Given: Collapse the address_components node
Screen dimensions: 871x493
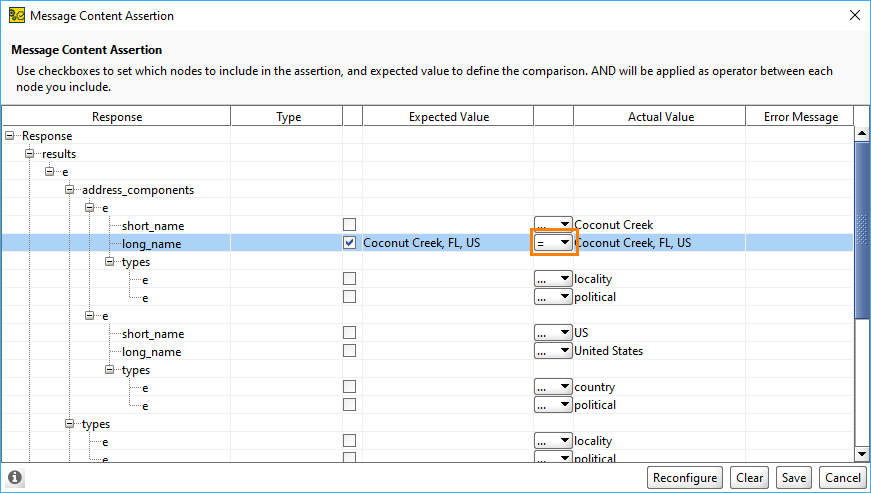Looking at the screenshot, I should tap(70, 190).
